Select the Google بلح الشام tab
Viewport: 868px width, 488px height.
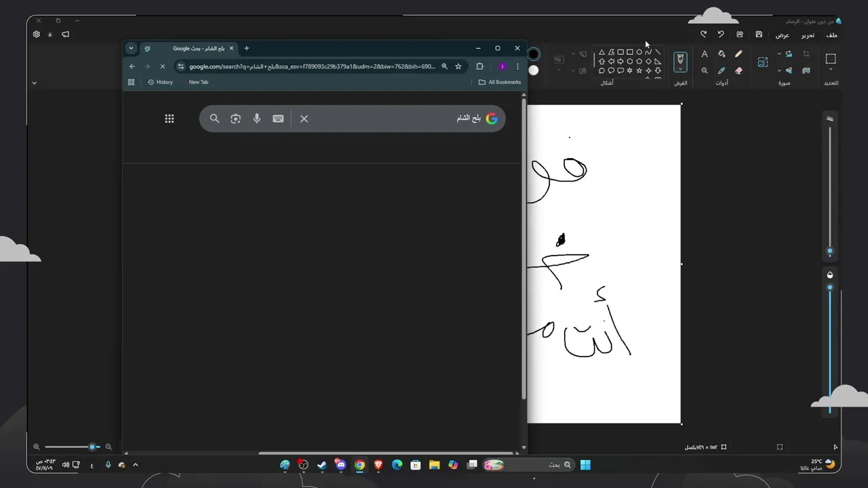189,48
